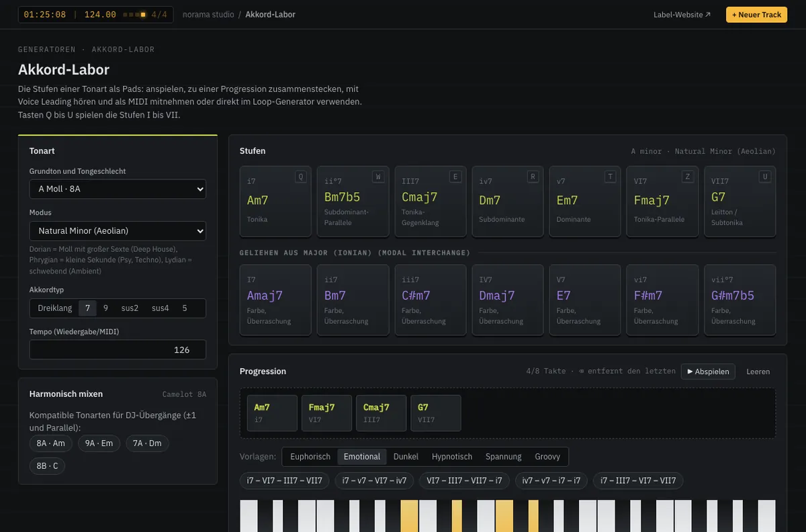
Task: Click the Dm7 subdominant pad
Action: pyautogui.click(x=508, y=202)
